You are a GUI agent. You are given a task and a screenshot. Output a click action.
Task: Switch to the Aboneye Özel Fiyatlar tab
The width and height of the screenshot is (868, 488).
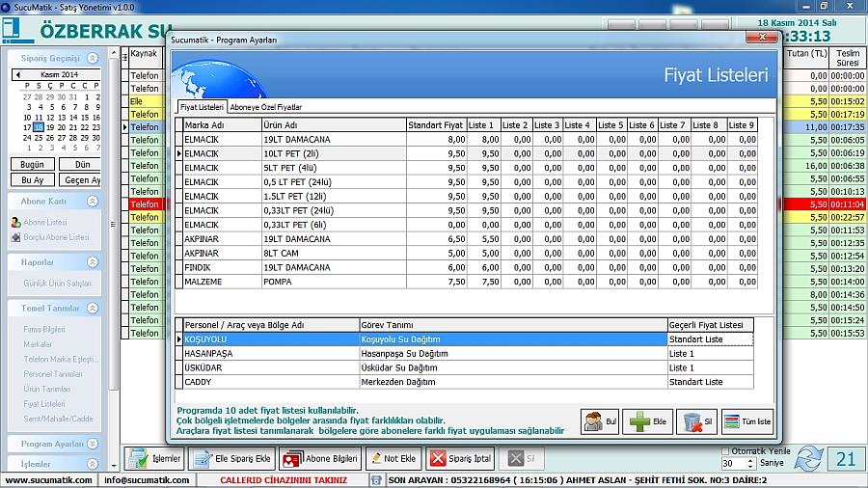[265, 107]
